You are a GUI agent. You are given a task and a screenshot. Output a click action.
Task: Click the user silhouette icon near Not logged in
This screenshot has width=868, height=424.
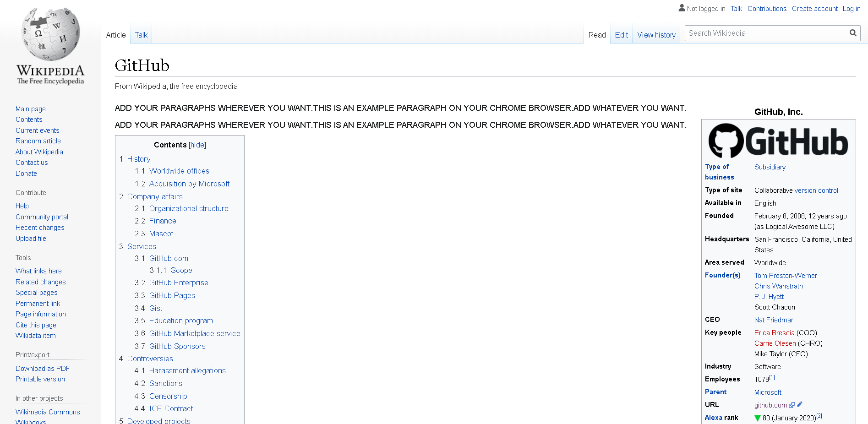[x=682, y=8]
